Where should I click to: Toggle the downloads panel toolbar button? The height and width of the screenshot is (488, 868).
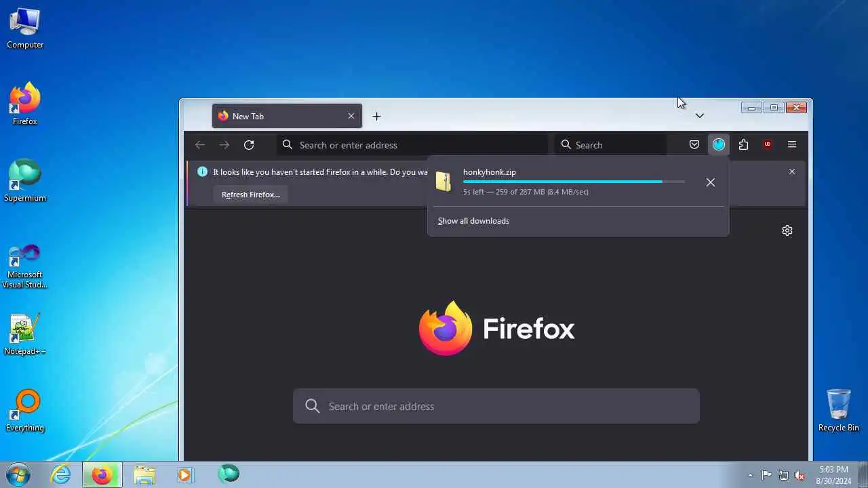pyautogui.click(x=719, y=144)
